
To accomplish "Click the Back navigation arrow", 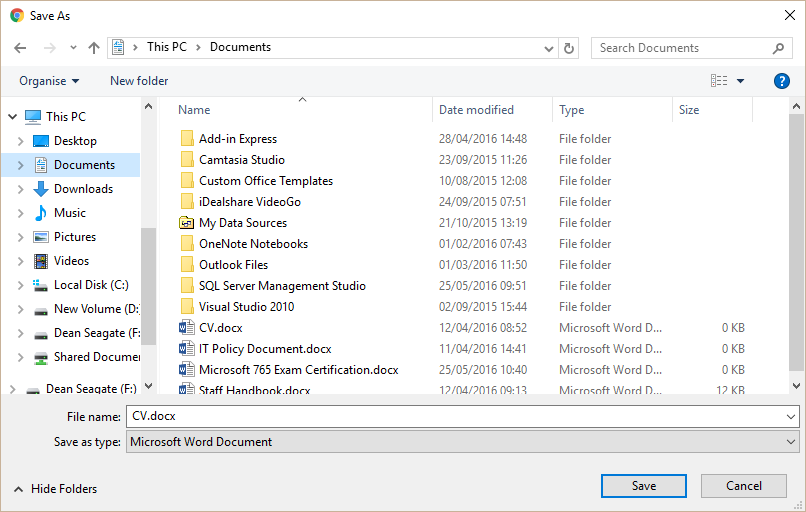I will tap(21, 48).
